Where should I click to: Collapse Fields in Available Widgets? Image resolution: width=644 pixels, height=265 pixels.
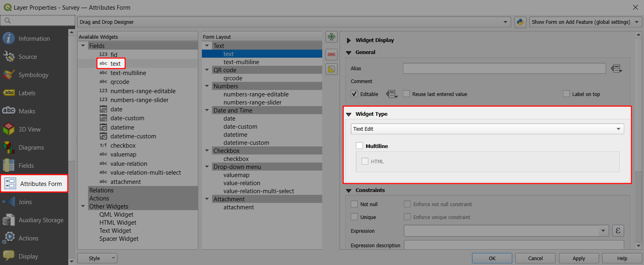83,46
